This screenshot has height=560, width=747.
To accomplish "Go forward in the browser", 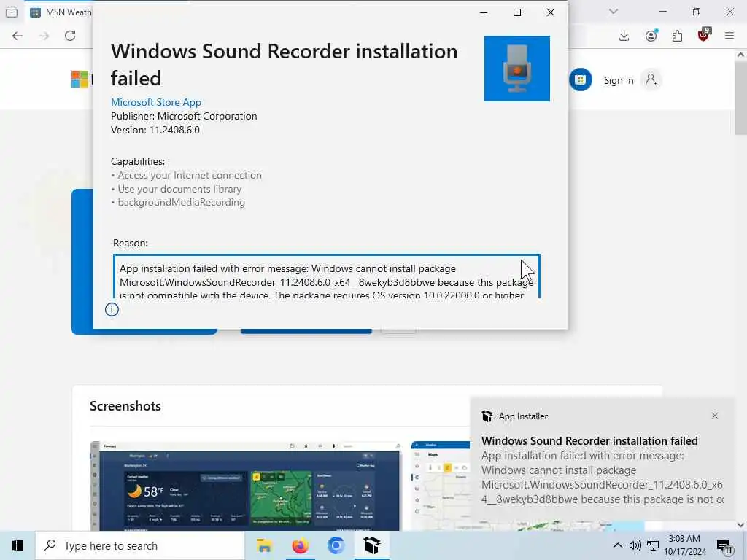I will pos(44,36).
